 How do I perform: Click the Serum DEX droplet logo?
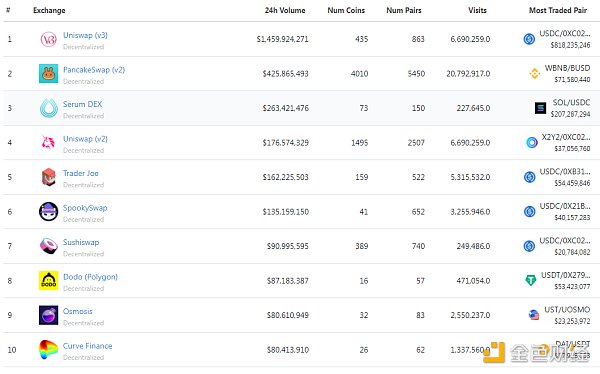click(49, 108)
